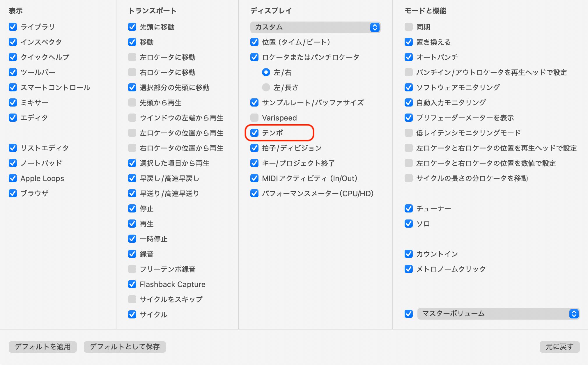The width and height of the screenshot is (588, 365).
Task: Toggle checkbox beside マスターボリューム dropdown
Action: pyautogui.click(x=409, y=313)
